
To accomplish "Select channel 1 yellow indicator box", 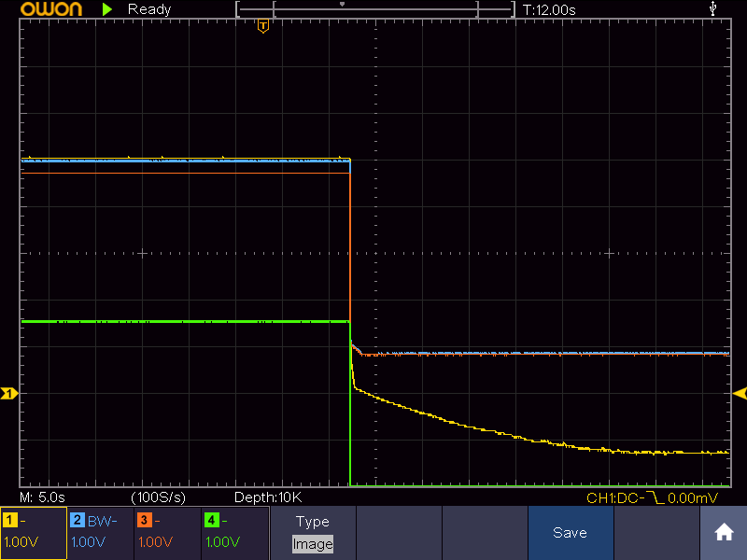I will pos(34,533).
